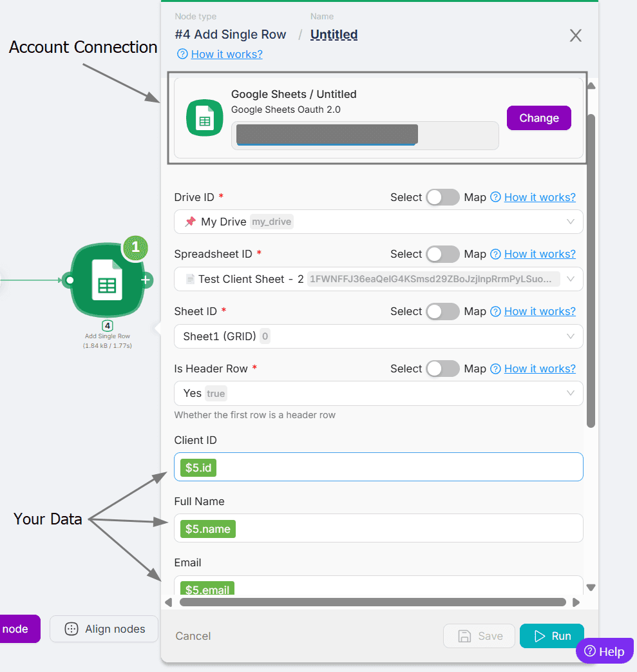Open How it works link under node type
This screenshot has height=672, width=637.
pos(226,54)
